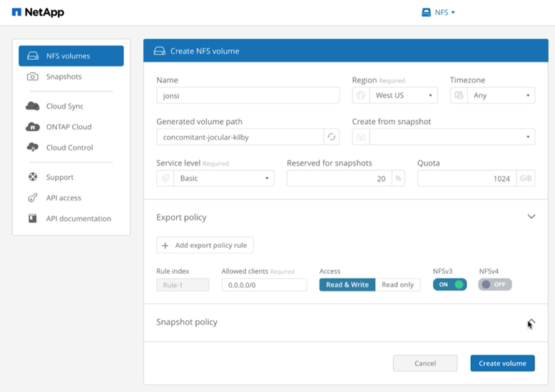Click the Cancel button
Image resolution: width=555 pixels, height=392 pixels.
click(425, 363)
